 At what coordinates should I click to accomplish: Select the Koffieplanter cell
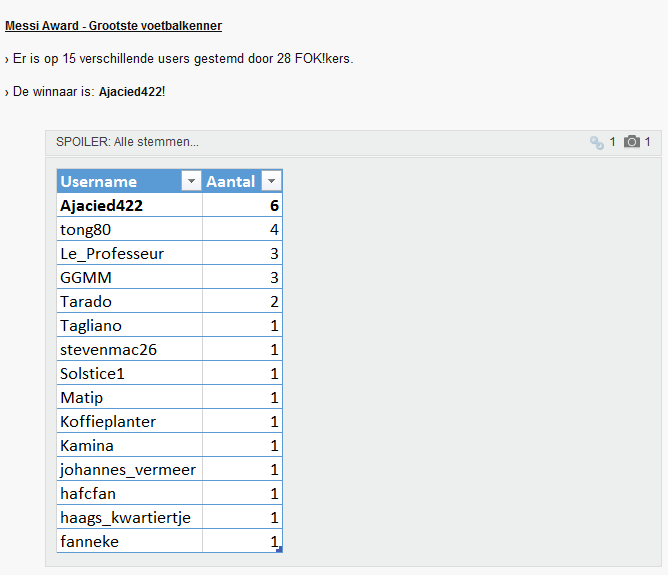pos(130,421)
